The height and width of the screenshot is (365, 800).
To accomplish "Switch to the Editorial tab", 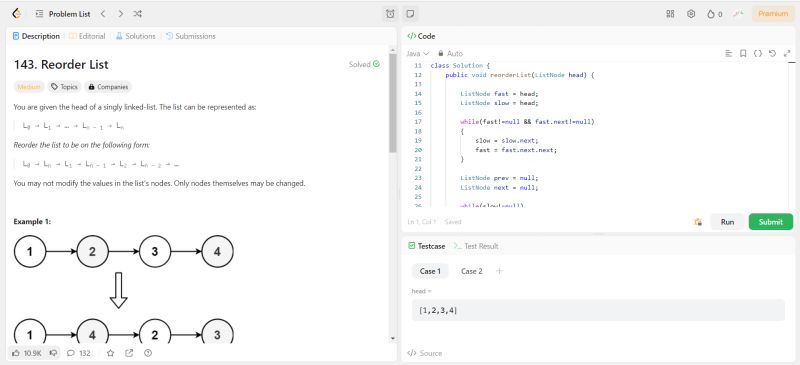I will click(x=87, y=36).
